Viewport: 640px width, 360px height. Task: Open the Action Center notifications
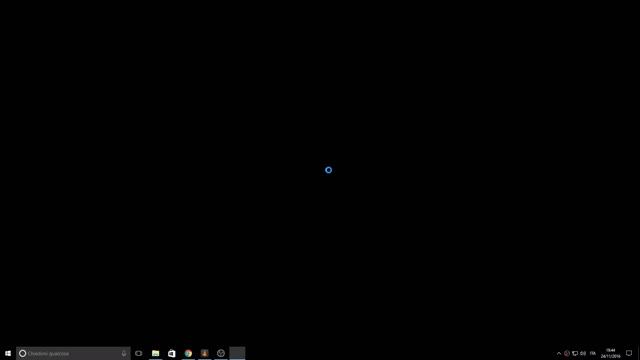(x=629, y=353)
